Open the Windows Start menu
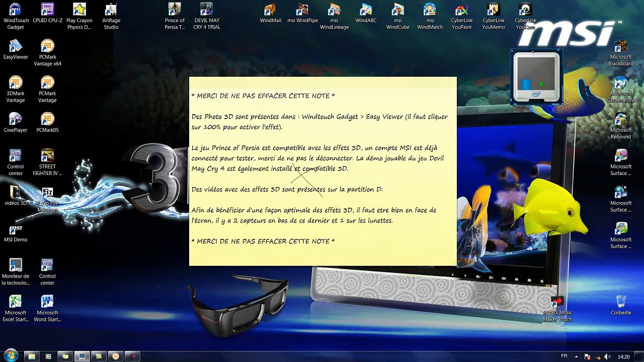The image size is (644, 362). [x=11, y=356]
